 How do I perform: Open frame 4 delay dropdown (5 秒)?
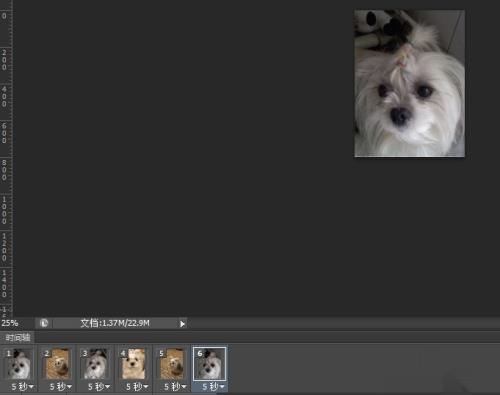pos(137,387)
